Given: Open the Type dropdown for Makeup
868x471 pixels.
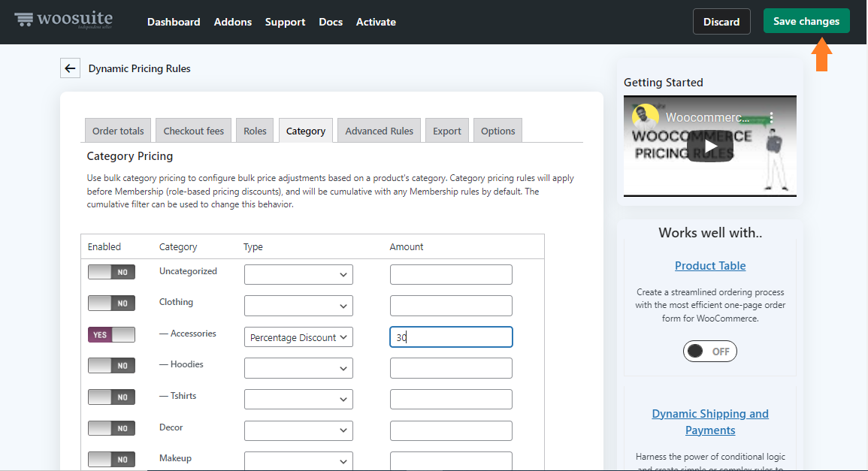Looking at the screenshot, I should click(298, 461).
